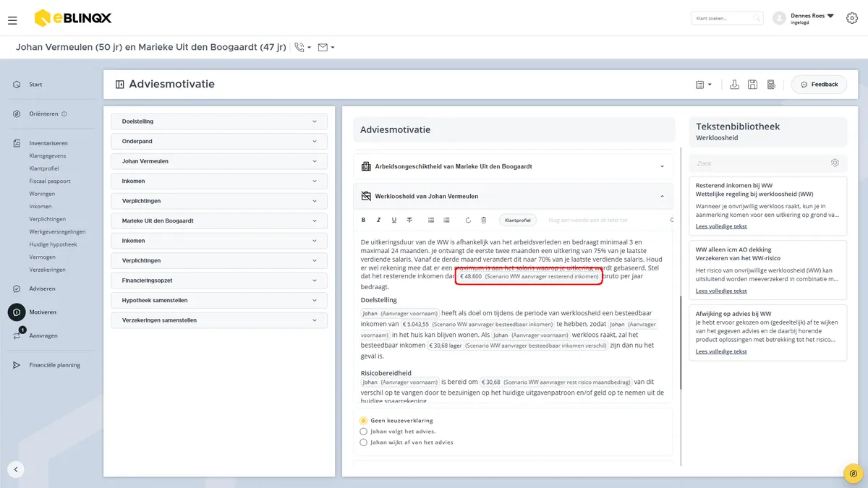Open the hamburger menu beside the eBlinqx logo
Image resolution: width=868 pixels, height=488 pixels.
coord(12,21)
